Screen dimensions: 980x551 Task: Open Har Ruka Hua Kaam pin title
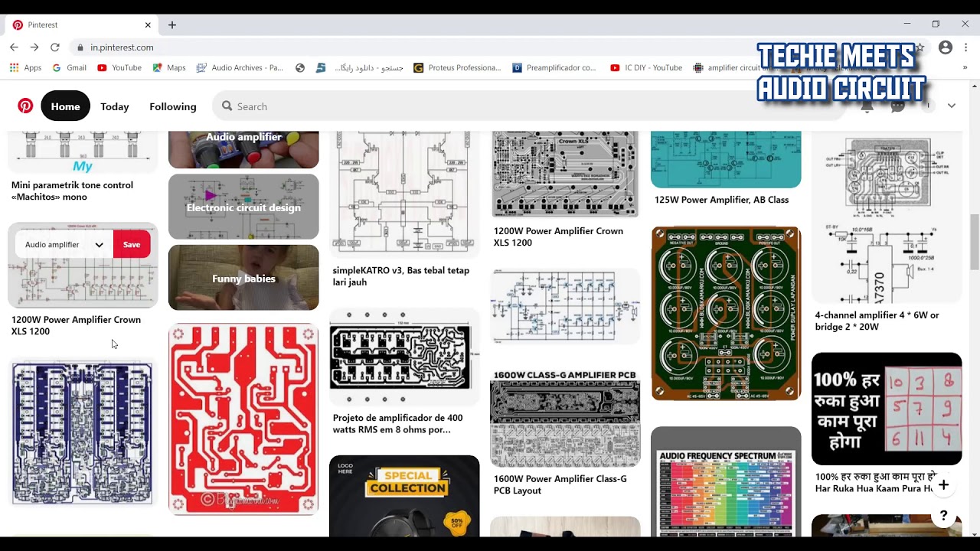[x=876, y=482]
